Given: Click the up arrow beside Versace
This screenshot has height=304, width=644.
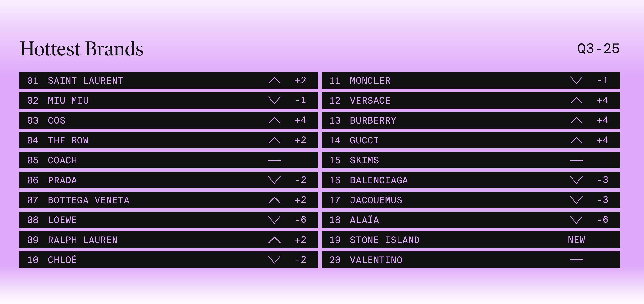Looking at the screenshot, I should pyautogui.click(x=576, y=101).
